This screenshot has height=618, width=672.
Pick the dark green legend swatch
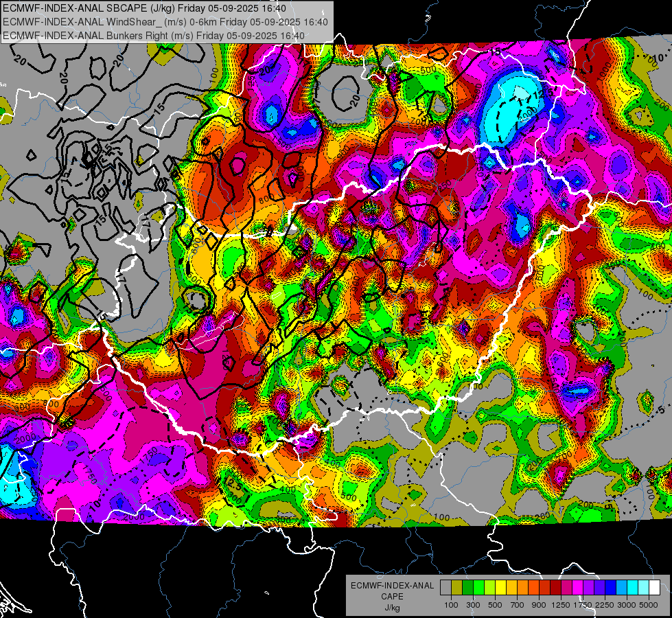(467, 588)
